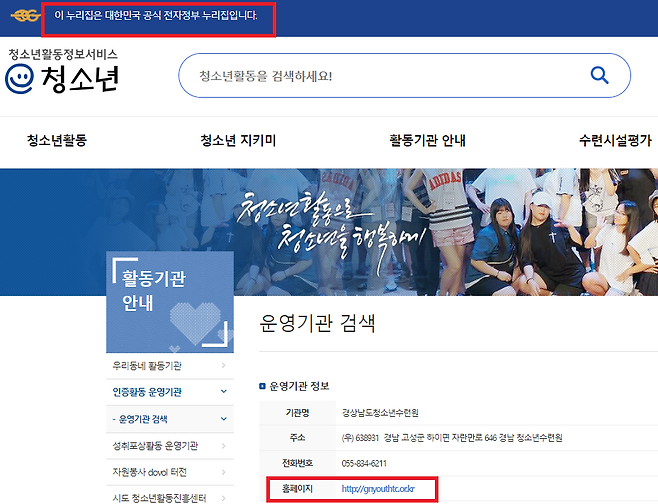
Task: Select 성취포상활동 운영기관 in sidebar
Action: tap(155, 446)
